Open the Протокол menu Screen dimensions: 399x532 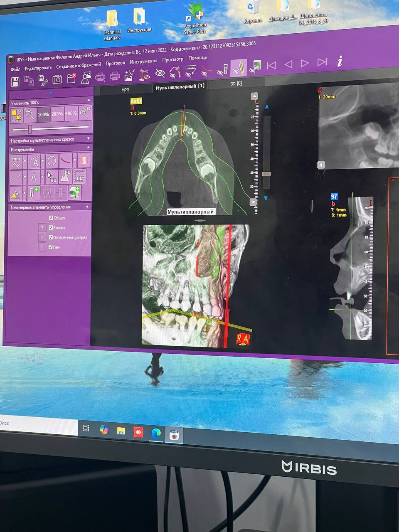[x=115, y=63]
